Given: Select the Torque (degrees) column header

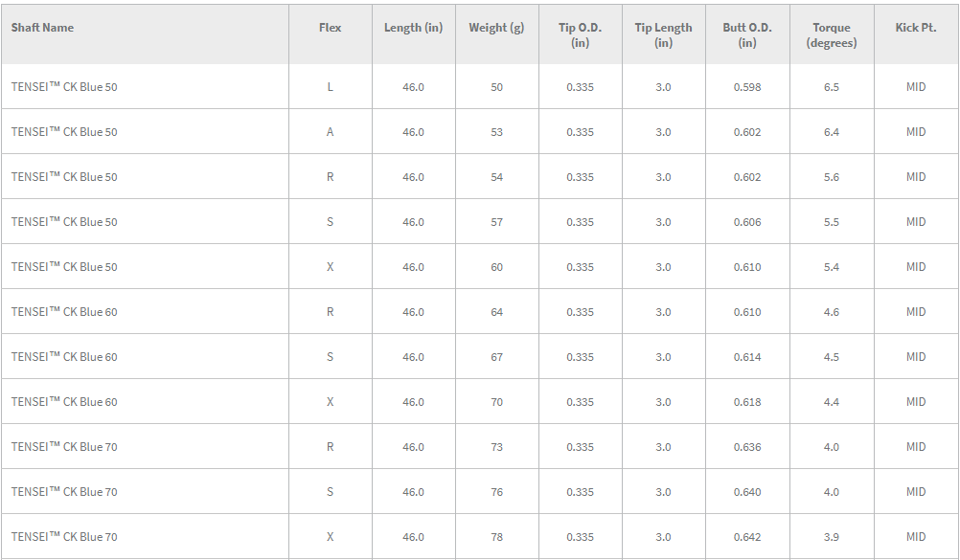Looking at the screenshot, I should click(832, 34).
